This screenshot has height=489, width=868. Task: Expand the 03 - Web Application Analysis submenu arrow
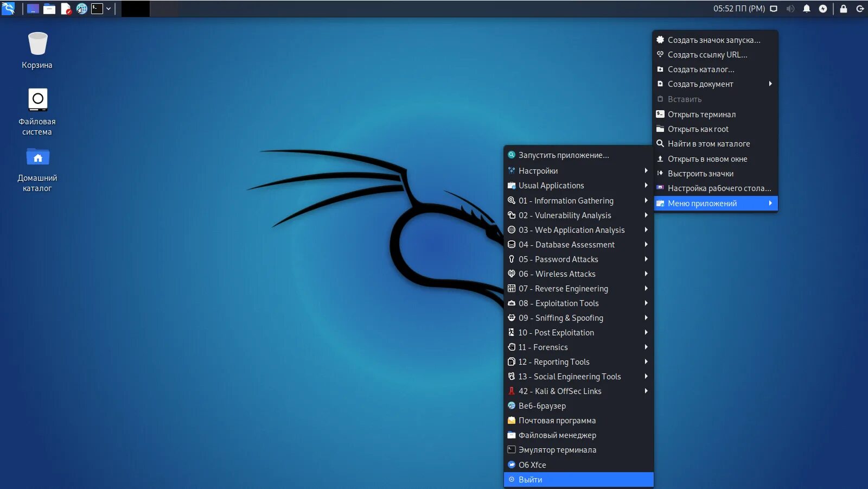click(646, 230)
